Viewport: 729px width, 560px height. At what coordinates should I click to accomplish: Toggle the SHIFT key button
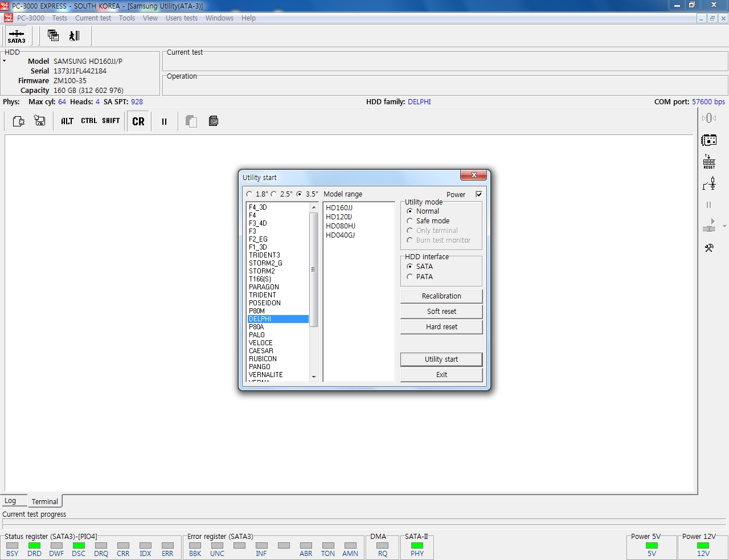pos(111,121)
